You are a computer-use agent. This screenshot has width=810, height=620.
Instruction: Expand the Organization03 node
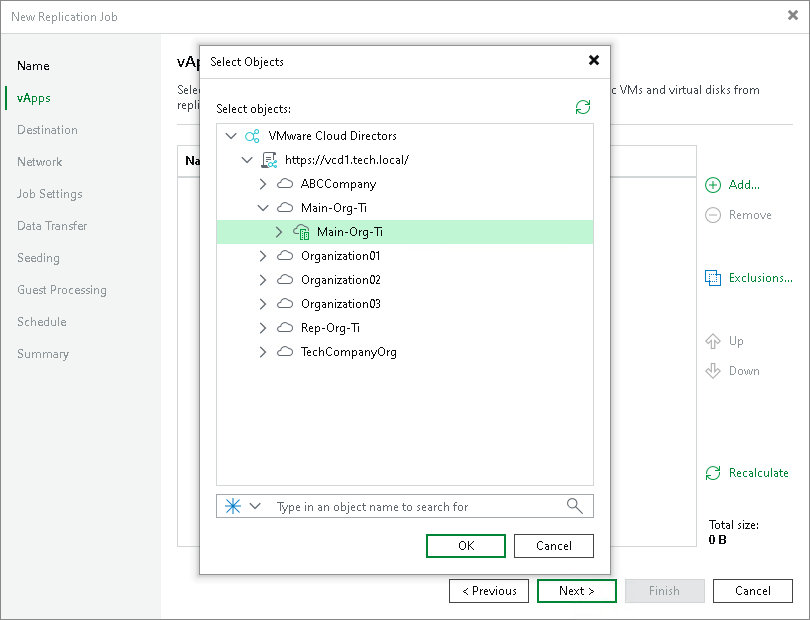[262, 304]
